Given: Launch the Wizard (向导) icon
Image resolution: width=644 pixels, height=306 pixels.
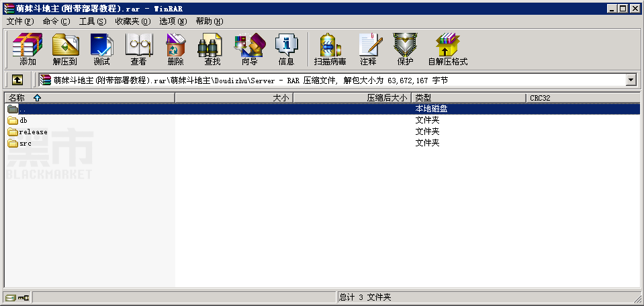Looking at the screenshot, I should coord(250,49).
